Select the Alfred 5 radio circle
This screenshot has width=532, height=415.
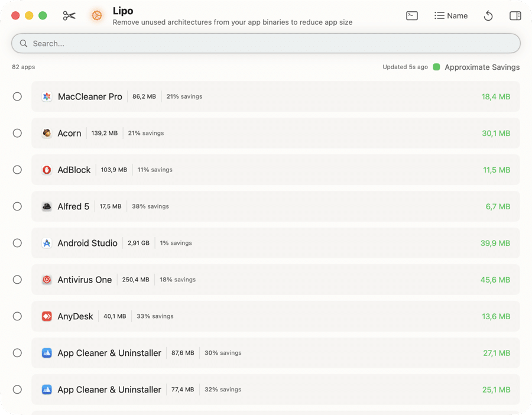point(17,206)
